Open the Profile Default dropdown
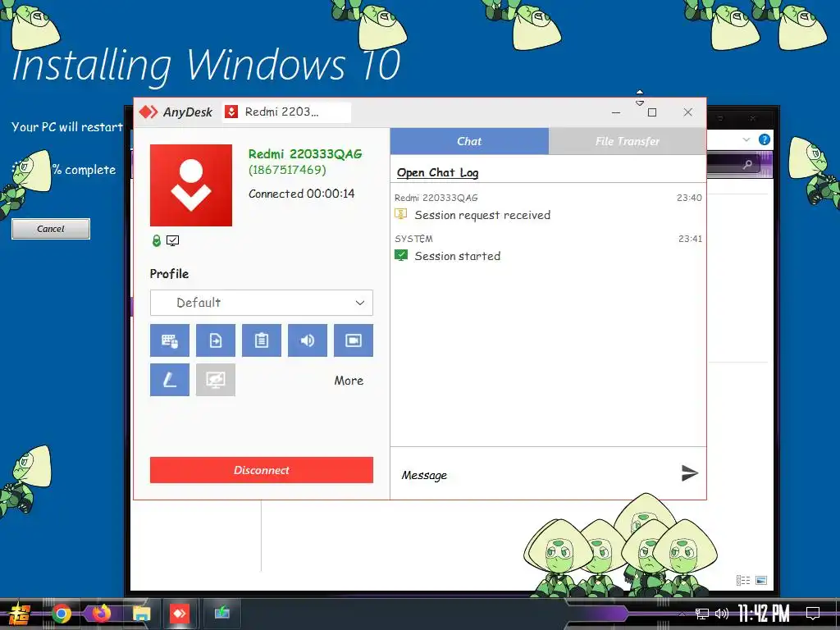Screen dimensions: 840x630 point(262,303)
